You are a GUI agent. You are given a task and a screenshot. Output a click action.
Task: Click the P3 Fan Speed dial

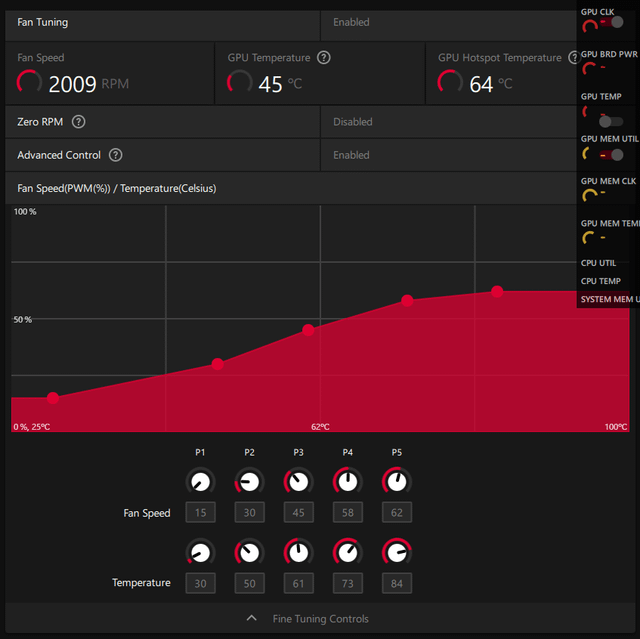tap(298, 482)
